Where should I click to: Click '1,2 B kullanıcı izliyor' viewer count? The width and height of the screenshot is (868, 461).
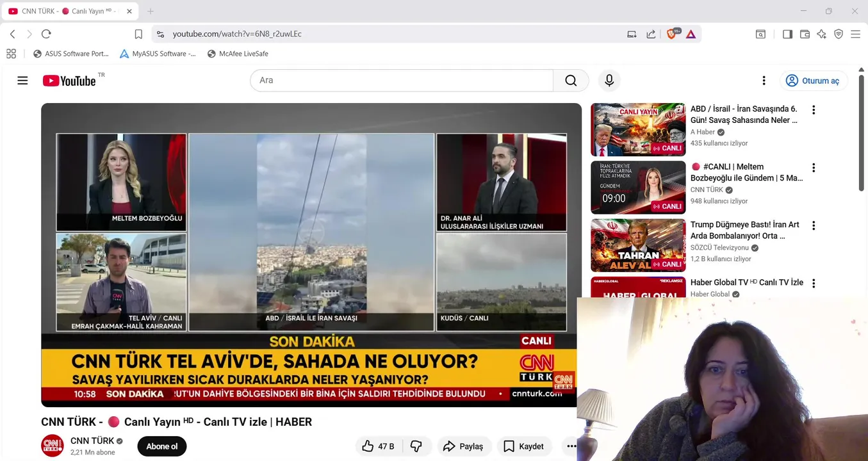pyautogui.click(x=721, y=259)
